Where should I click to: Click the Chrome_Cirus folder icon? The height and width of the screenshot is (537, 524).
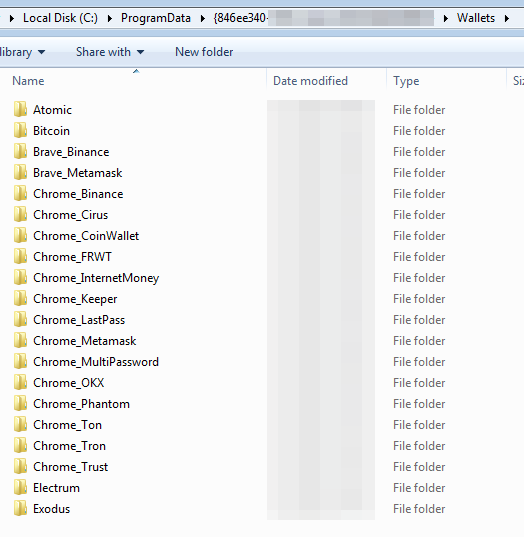pyautogui.click(x=20, y=214)
